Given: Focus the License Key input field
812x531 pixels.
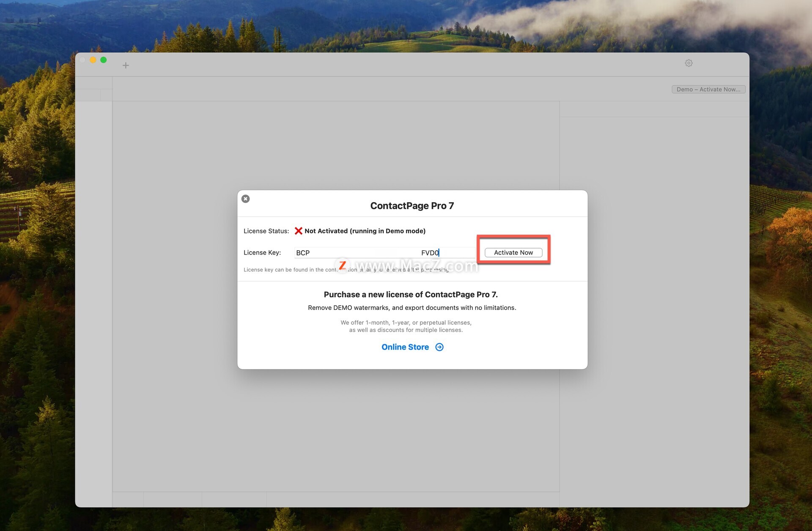Looking at the screenshot, I should point(385,252).
